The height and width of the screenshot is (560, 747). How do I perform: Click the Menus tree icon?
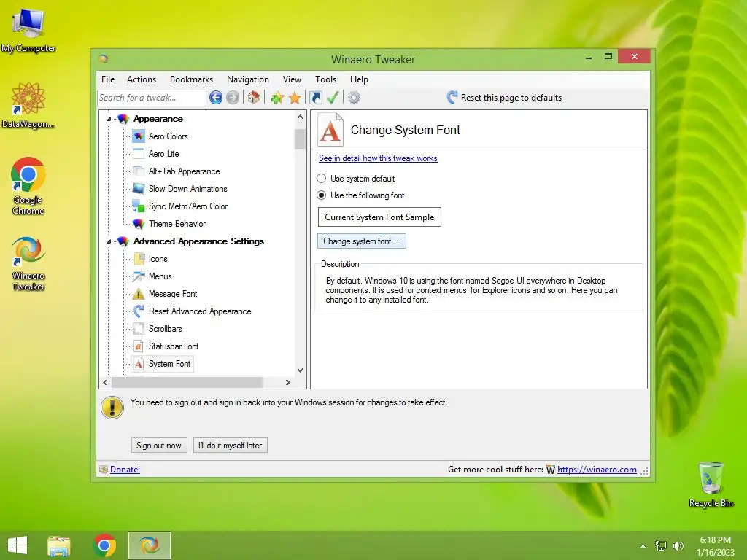(x=139, y=276)
